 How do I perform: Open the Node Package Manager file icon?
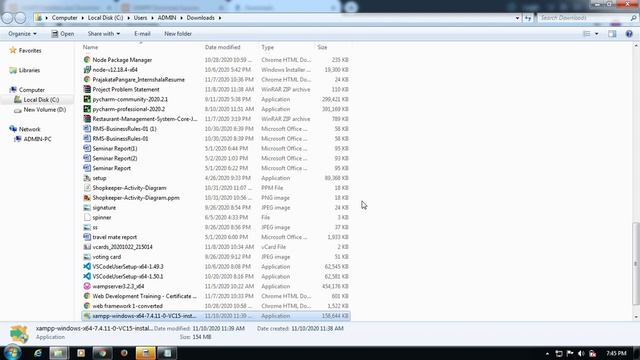click(87, 60)
